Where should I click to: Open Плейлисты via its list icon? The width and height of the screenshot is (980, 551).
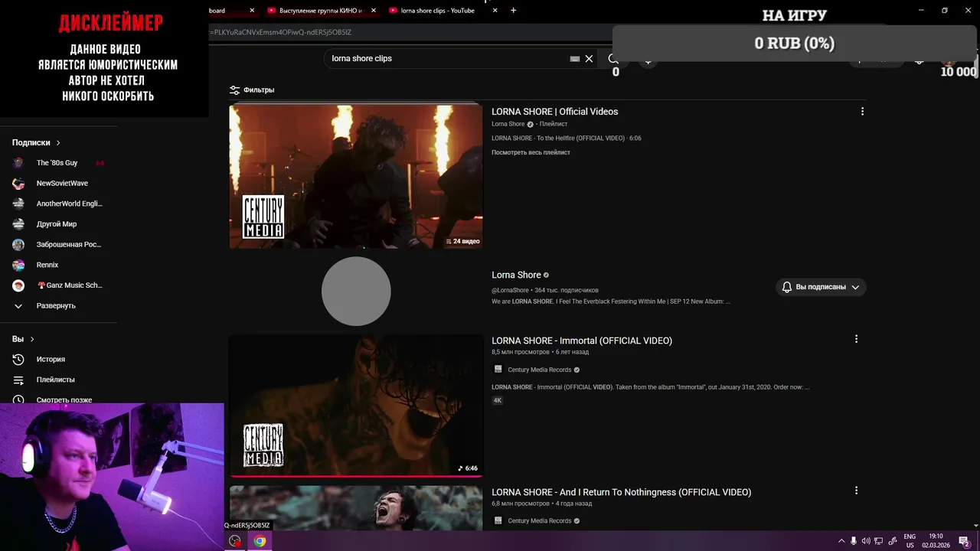click(x=18, y=380)
